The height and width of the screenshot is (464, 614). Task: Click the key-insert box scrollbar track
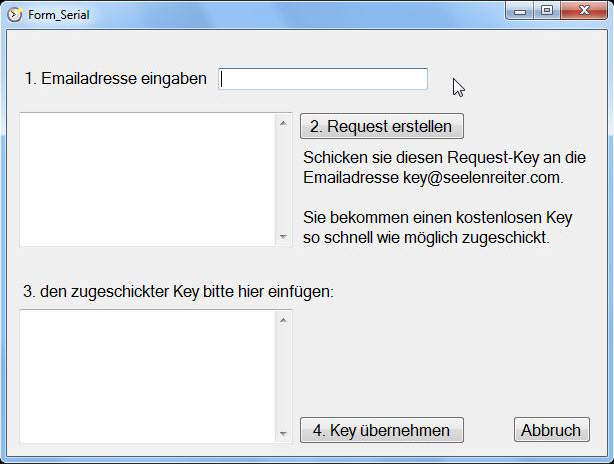(284, 377)
